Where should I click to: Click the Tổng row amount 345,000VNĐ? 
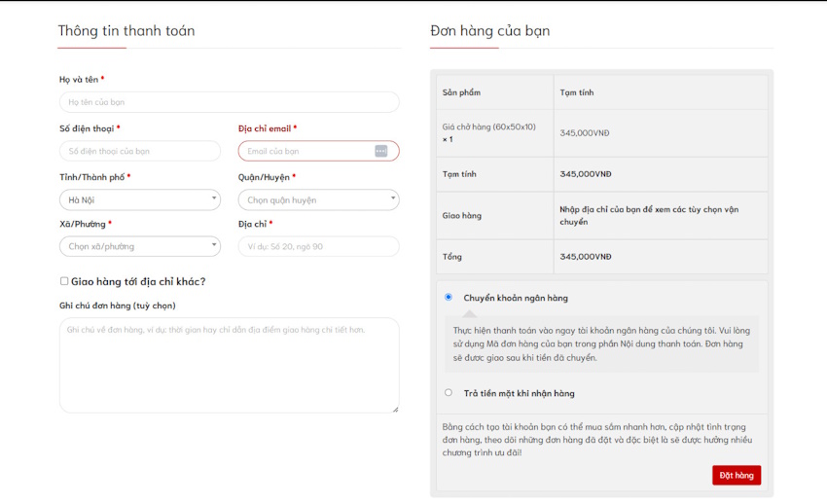point(586,257)
